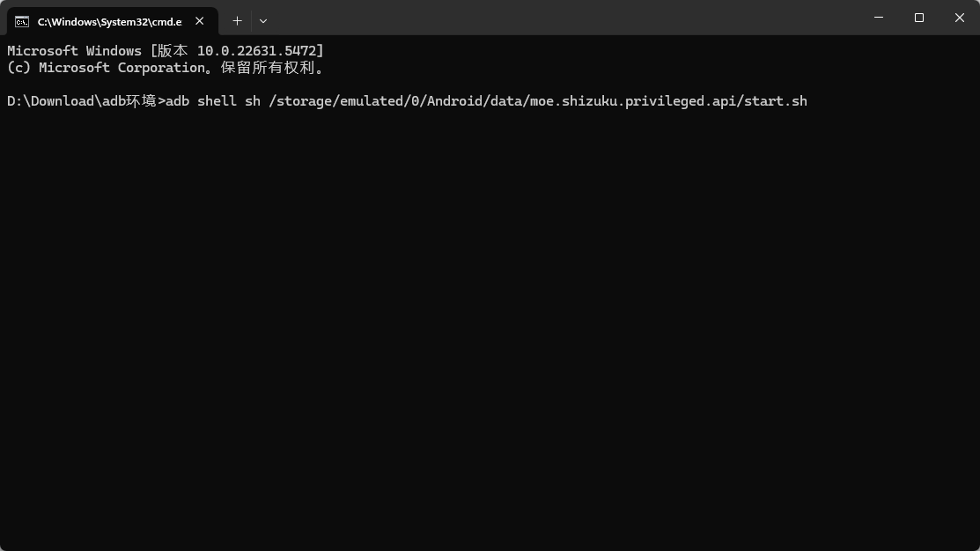Click the "Microsoft Windows" version line

(x=74, y=51)
